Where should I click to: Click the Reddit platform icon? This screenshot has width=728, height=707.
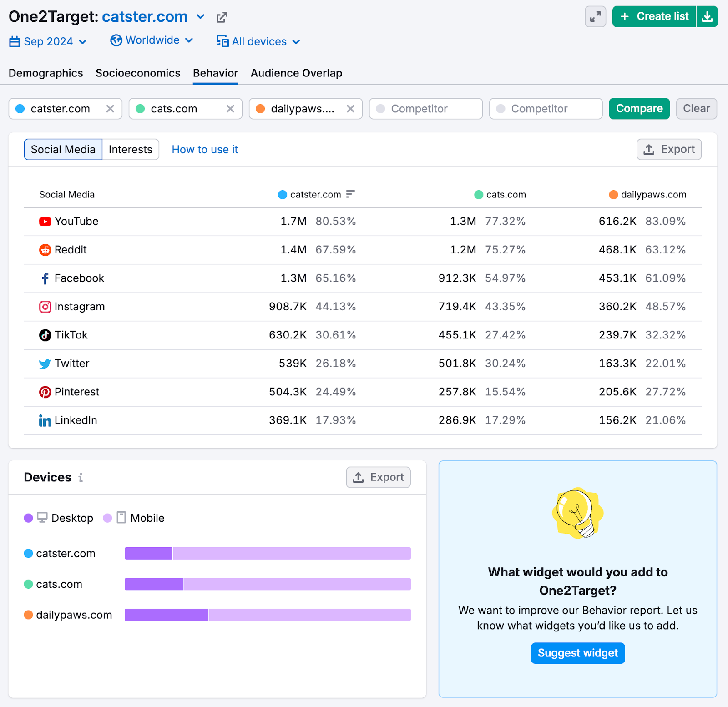coord(45,250)
